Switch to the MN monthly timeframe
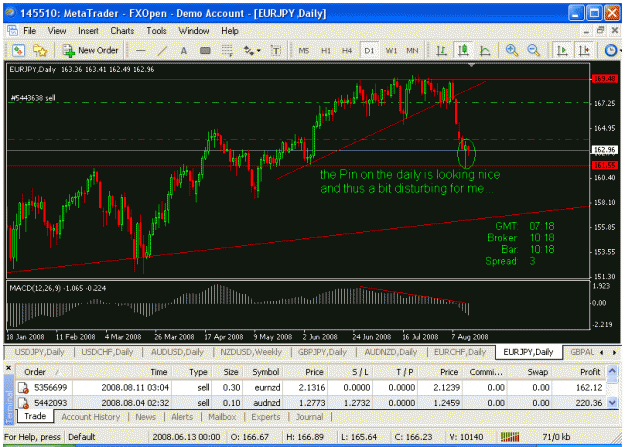Viewport: 625px width, 447px height. [412, 51]
